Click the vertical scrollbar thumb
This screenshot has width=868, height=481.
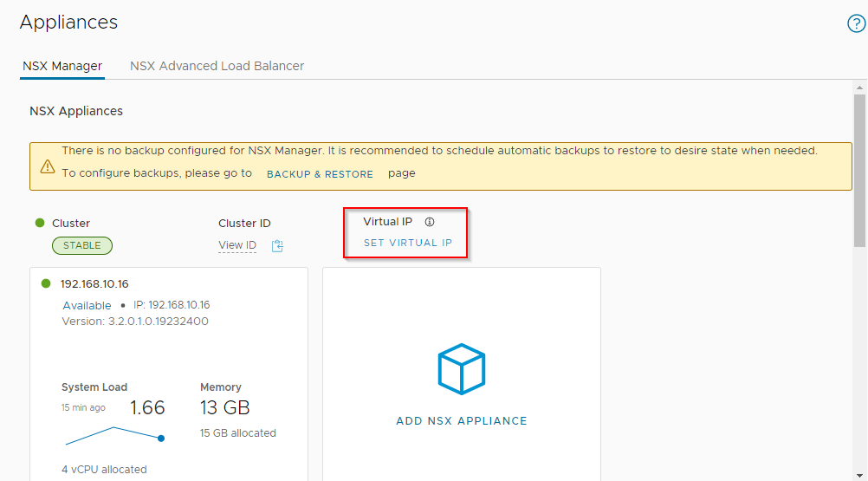859,171
